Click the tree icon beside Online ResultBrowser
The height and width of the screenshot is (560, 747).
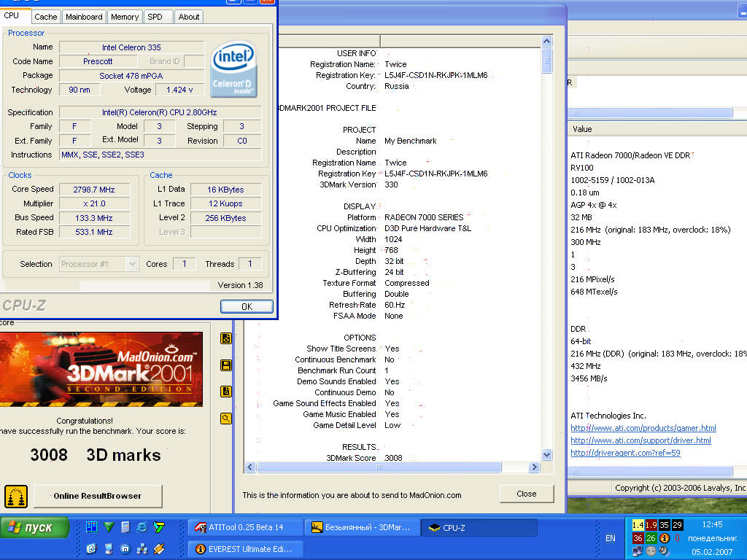pyautogui.click(x=16, y=497)
